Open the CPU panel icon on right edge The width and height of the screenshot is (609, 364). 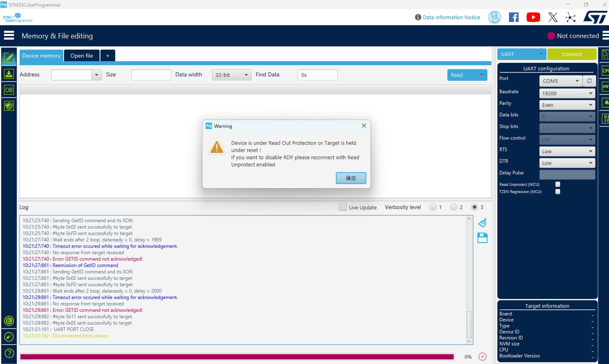click(606, 71)
